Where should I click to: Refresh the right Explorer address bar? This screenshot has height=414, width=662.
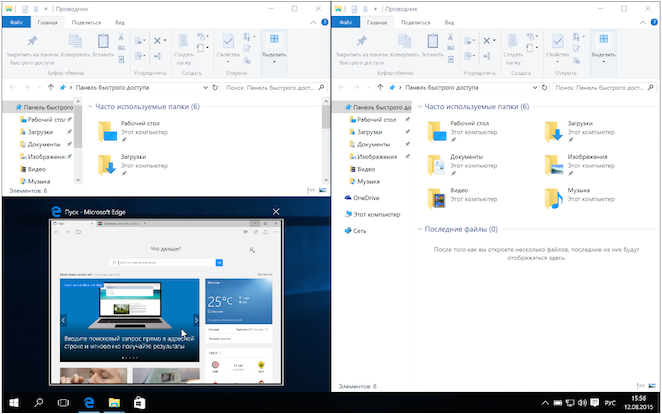545,87
